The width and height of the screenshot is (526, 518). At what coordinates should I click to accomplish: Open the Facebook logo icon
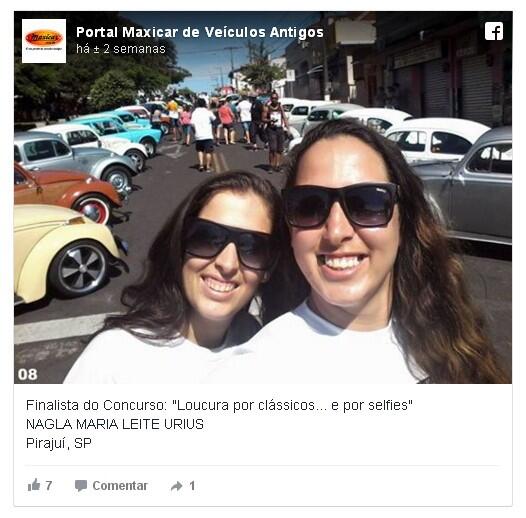(493, 31)
